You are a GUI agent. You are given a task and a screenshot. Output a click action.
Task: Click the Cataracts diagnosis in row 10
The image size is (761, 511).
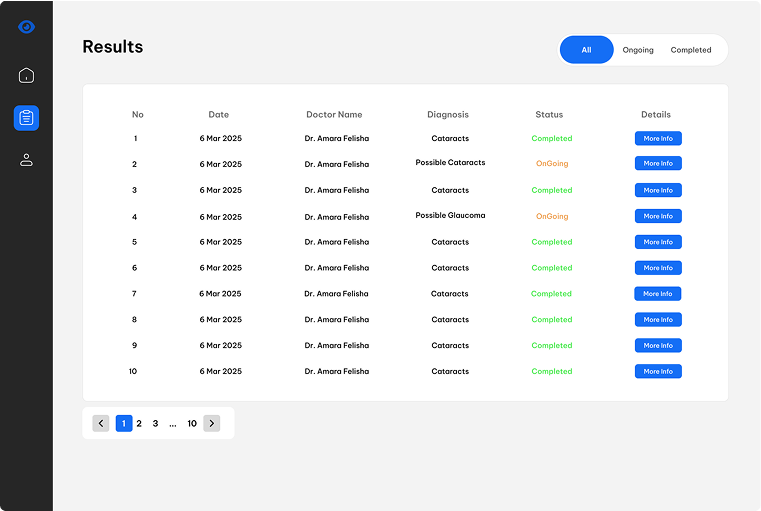coord(450,371)
